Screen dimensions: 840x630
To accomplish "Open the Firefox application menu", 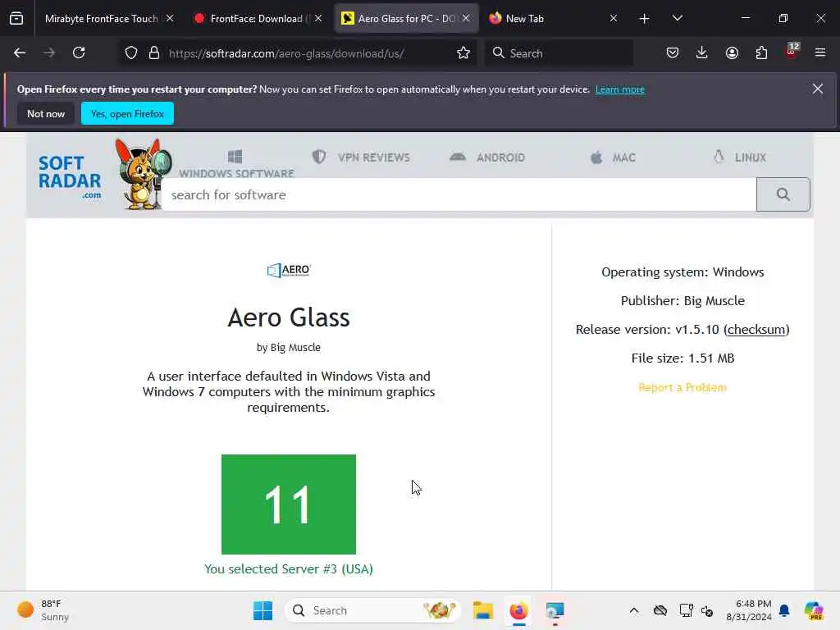I will coord(820,52).
